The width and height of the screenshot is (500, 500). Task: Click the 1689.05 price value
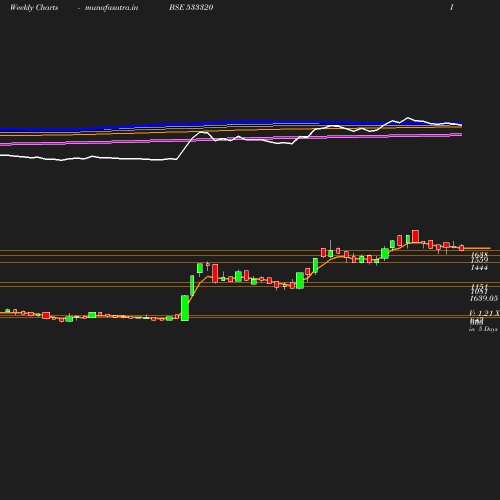484,298
